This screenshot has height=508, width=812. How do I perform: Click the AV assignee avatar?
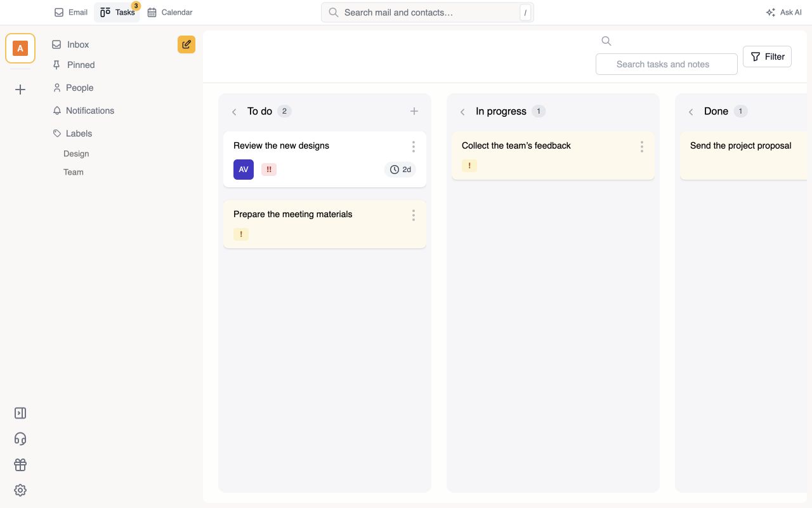(x=244, y=170)
